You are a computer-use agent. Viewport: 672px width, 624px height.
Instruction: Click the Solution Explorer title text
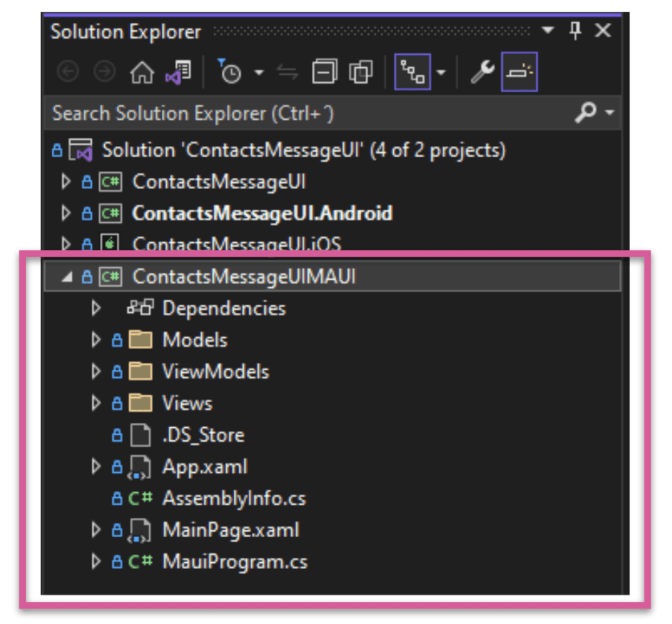[126, 32]
